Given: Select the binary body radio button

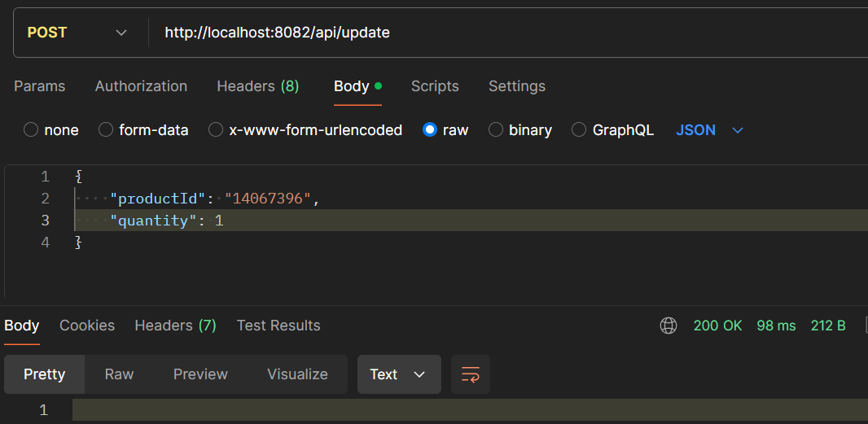Looking at the screenshot, I should (495, 130).
